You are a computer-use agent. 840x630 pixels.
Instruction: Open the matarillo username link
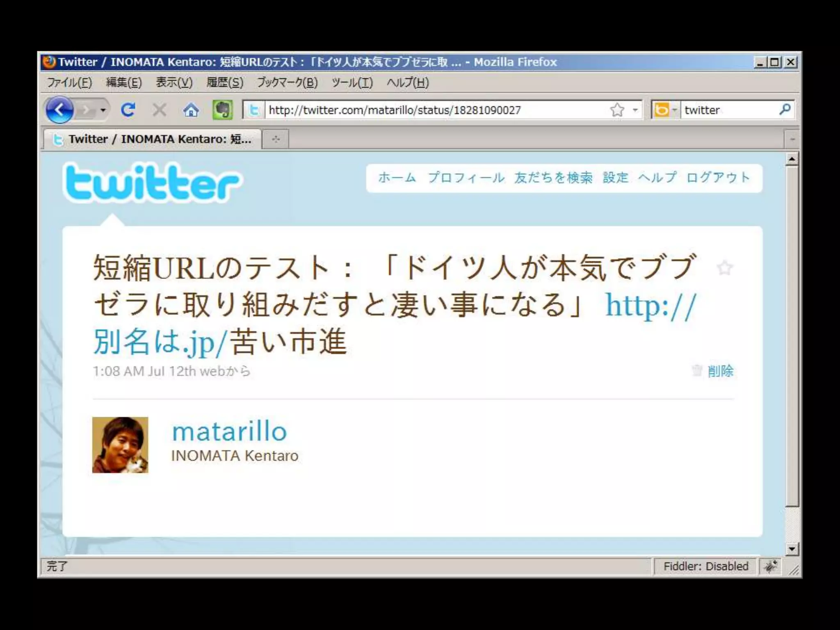click(229, 432)
